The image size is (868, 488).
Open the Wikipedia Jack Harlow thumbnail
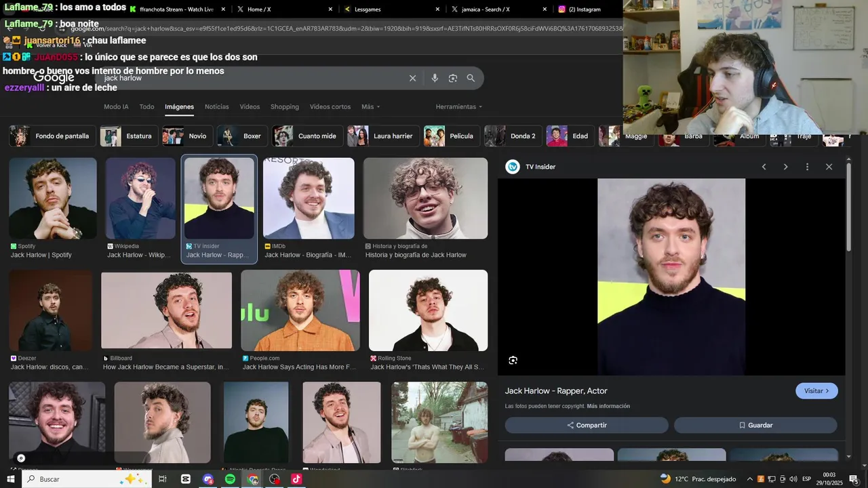click(x=140, y=199)
